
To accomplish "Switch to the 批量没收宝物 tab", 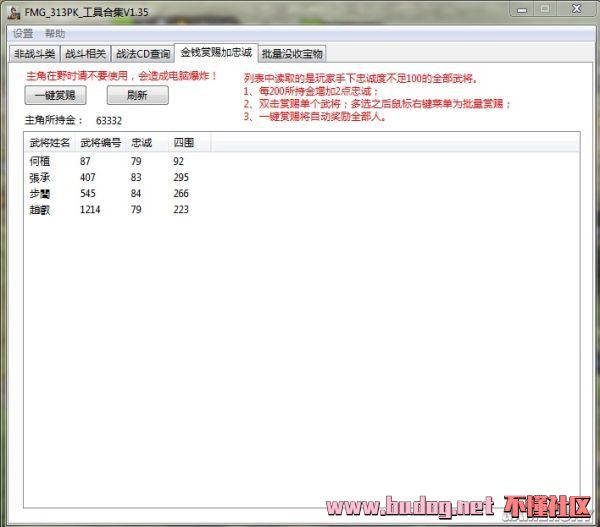I will (x=292, y=54).
